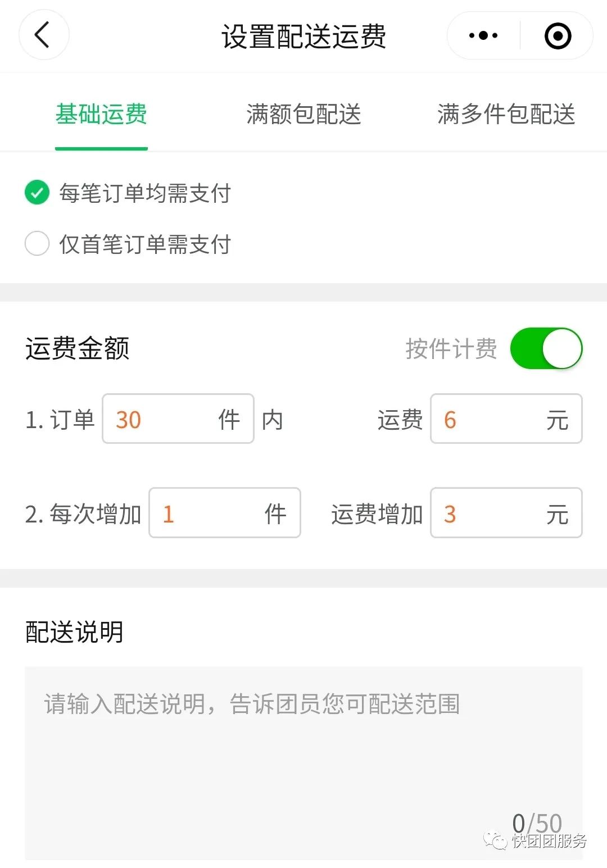The width and height of the screenshot is (607, 868).
Task: Tap the green checkmark icon
Action: tap(37, 193)
